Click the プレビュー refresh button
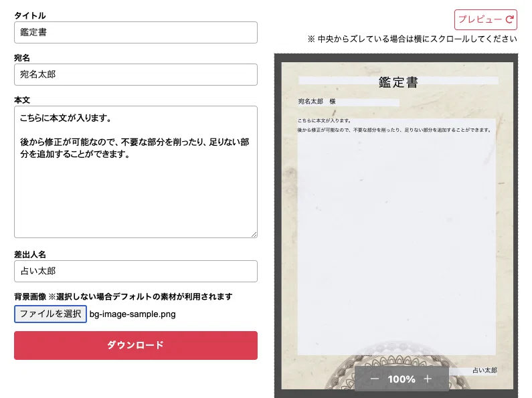Image resolution: width=532 pixels, height=398 pixels. coord(486,19)
